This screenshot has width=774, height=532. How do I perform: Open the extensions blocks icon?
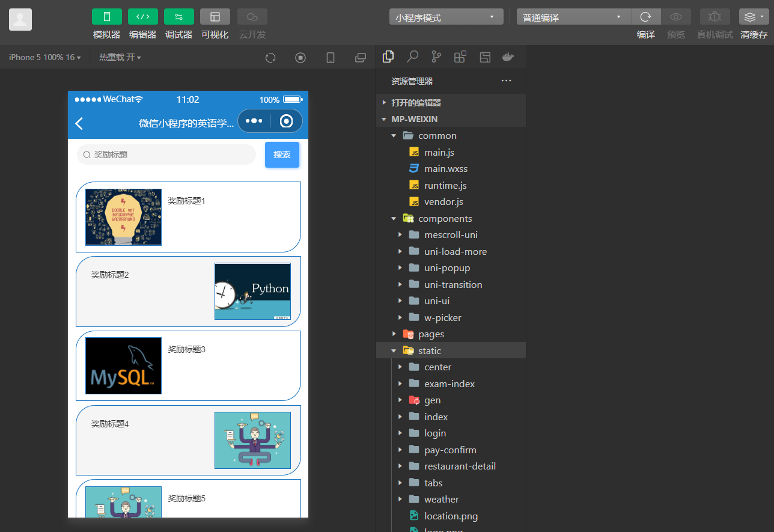point(460,57)
